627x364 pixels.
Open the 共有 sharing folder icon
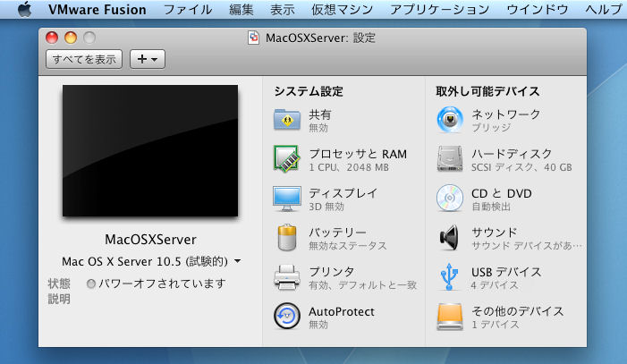286,120
